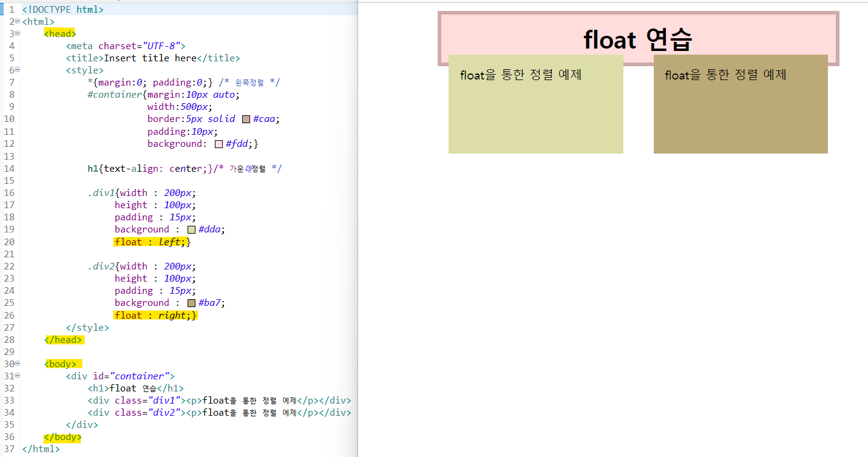Click the 'float 연습' heading in the preview
The image size is (868, 457).
point(638,39)
